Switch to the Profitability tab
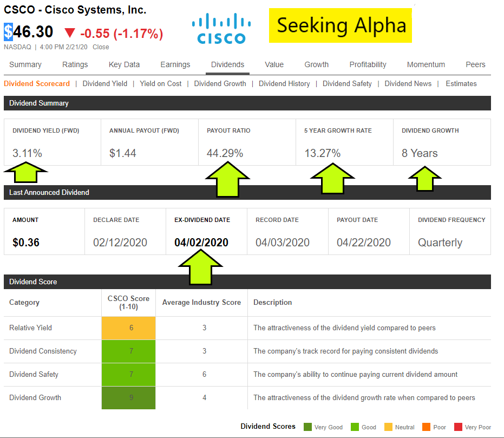This screenshot has height=438, width=504. (x=368, y=64)
